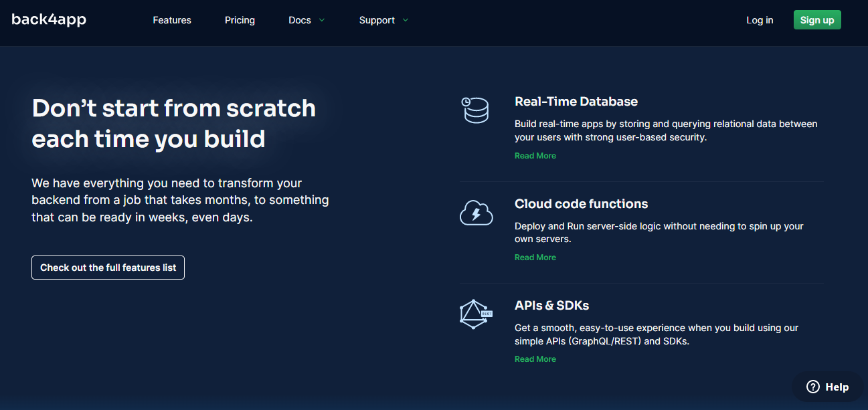This screenshot has height=410, width=868.
Task: Select Features in the navigation bar
Action: coord(171,20)
